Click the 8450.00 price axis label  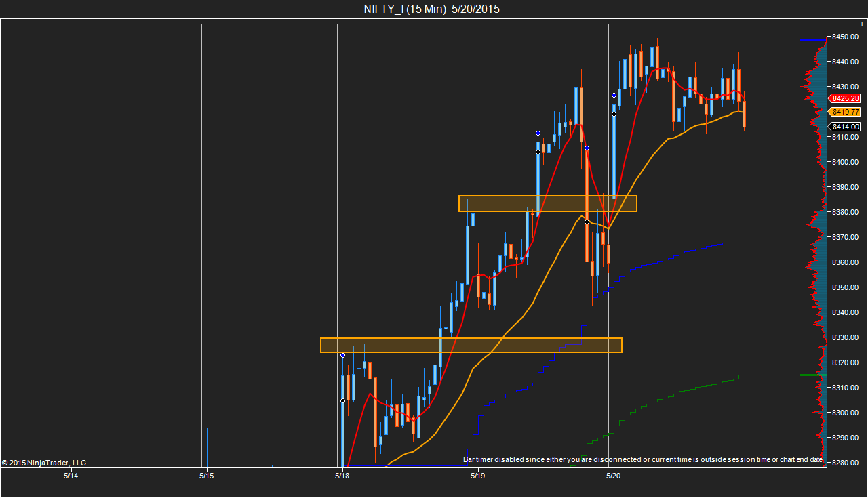tap(846, 37)
